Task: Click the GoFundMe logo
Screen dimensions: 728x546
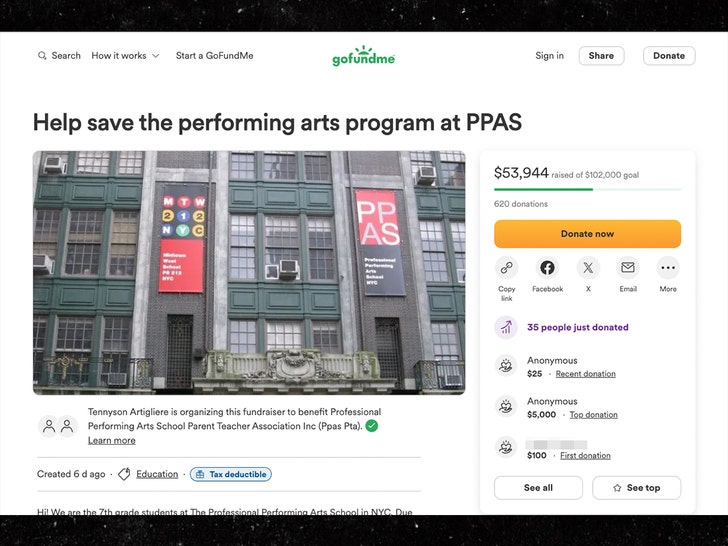Action: point(364,56)
